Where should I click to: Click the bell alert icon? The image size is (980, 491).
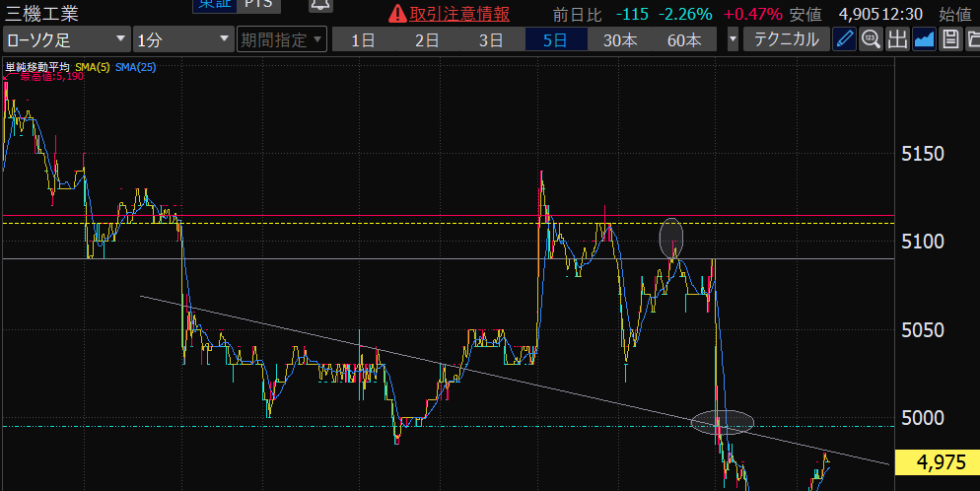[x=319, y=6]
